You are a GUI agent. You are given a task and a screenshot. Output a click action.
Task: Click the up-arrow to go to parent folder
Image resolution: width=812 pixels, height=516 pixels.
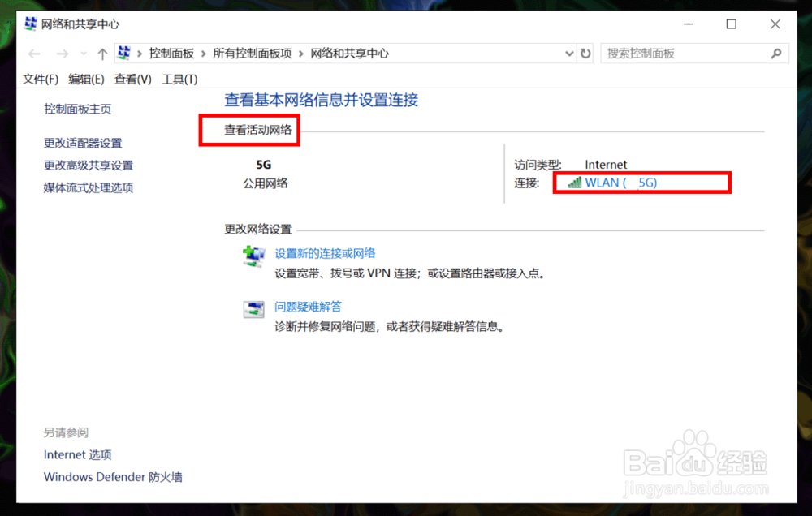pyautogui.click(x=101, y=53)
